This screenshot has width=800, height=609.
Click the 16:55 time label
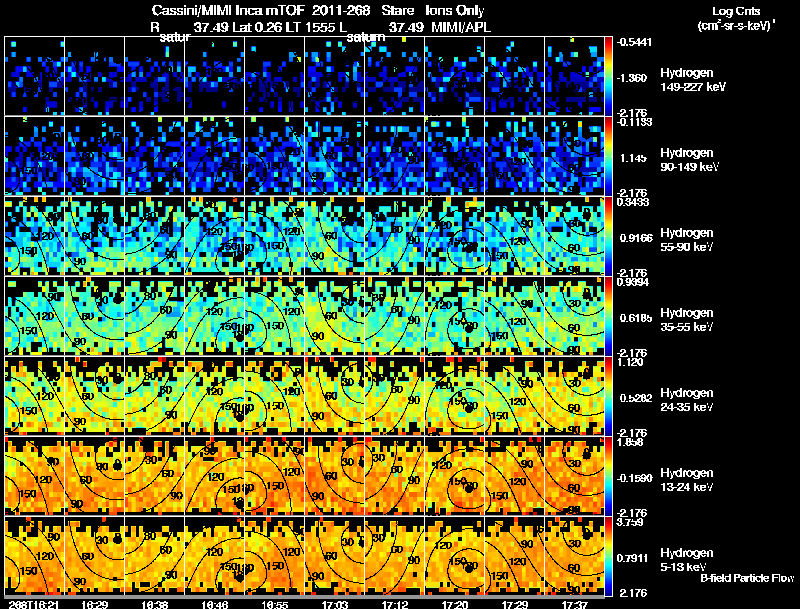[274, 604]
